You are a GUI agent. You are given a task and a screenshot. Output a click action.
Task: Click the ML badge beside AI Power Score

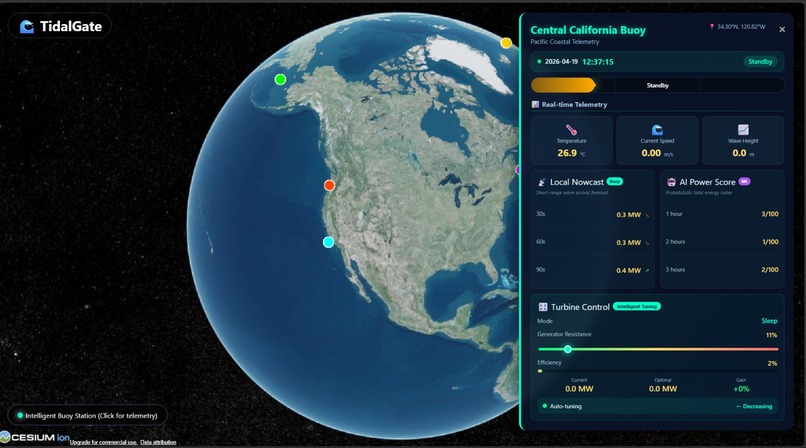click(744, 181)
